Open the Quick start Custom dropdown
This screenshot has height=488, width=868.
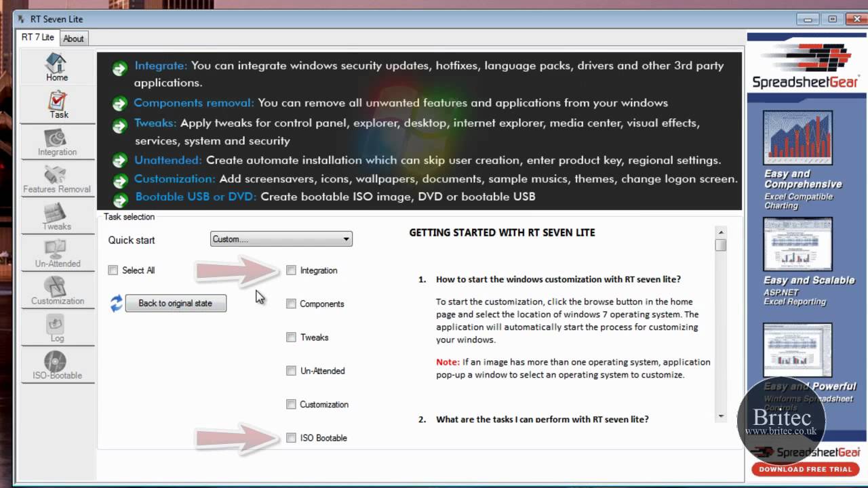[281, 239]
